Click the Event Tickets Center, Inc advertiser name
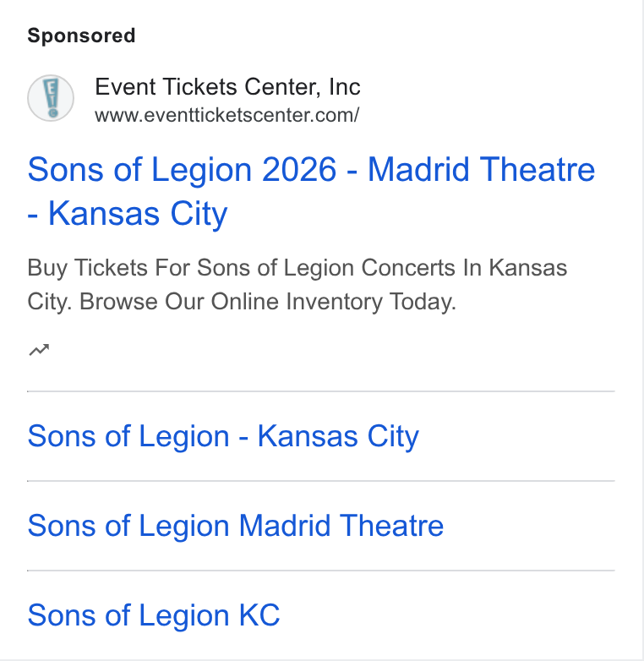Viewport: 644px width, 661px height. 227,87
